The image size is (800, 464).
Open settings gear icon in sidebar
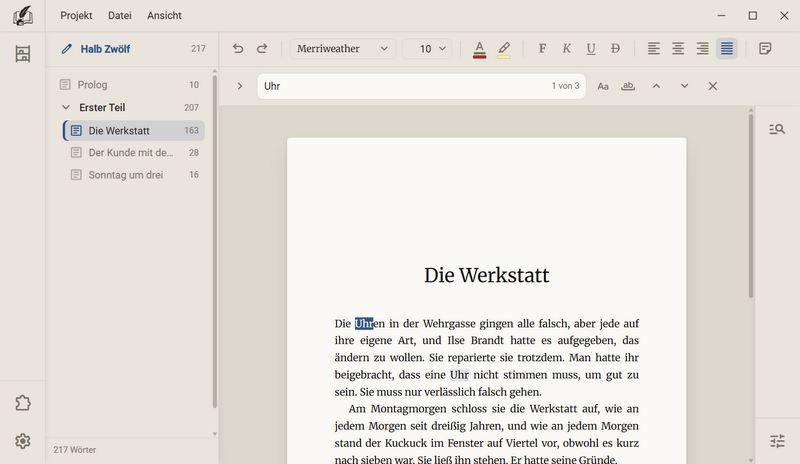[22, 441]
